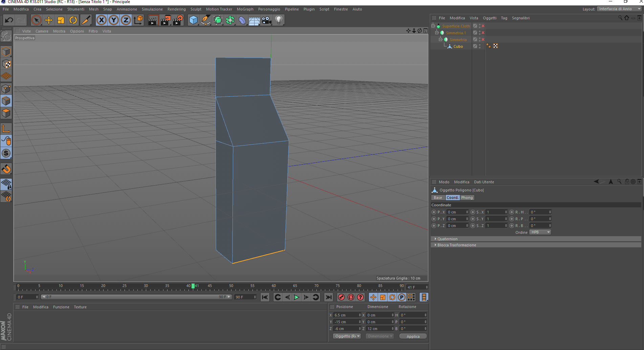
Task: Open the MoGraph menu
Action: (x=245, y=9)
